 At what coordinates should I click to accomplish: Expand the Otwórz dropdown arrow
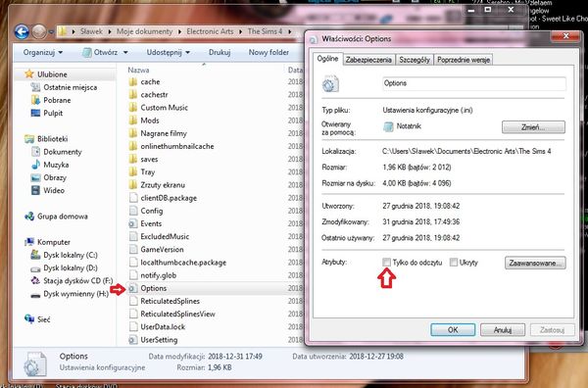pos(125,53)
